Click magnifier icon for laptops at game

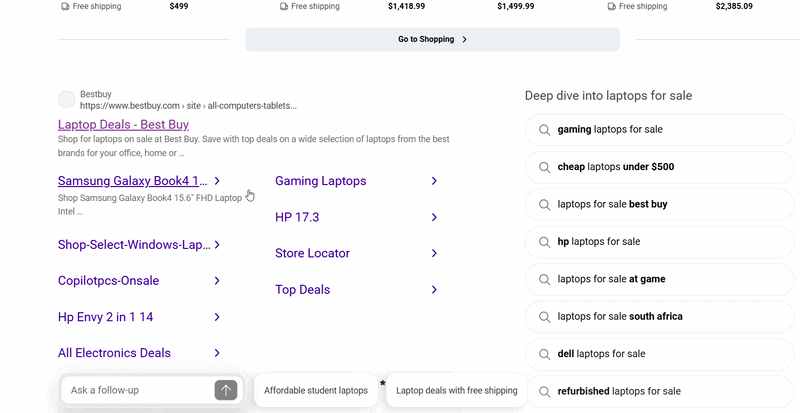click(544, 279)
